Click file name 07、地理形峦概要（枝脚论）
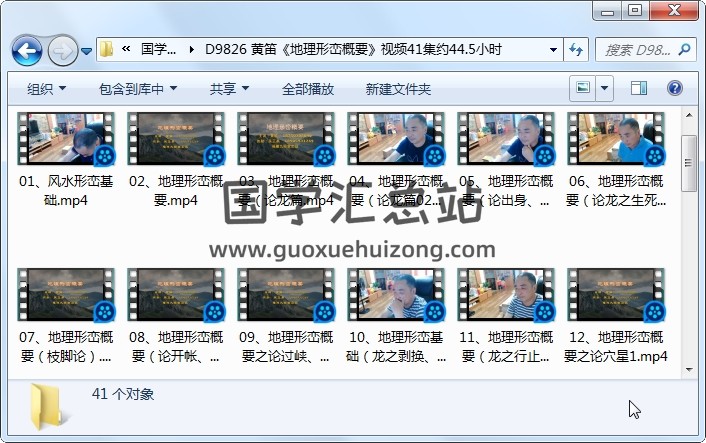The height and width of the screenshot is (443, 706). click(x=66, y=347)
